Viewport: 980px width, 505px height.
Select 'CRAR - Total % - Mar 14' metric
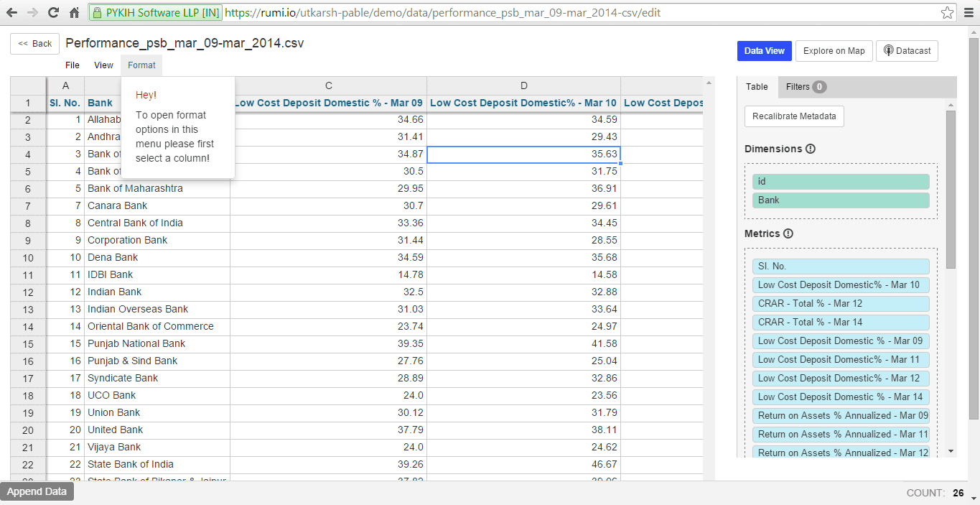841,323
